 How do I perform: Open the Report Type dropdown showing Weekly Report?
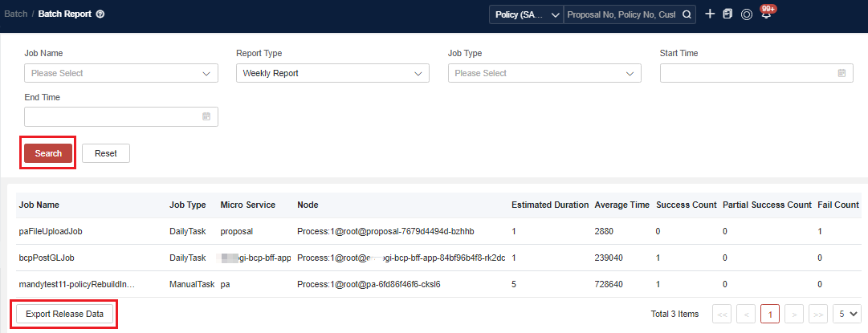[x=332, y=73]
